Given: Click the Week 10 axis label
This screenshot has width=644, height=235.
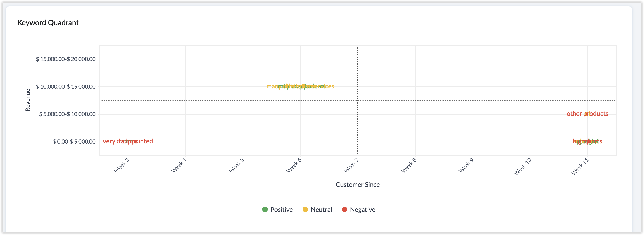Looking at the screenshot, I should click(x=522, y=167).
